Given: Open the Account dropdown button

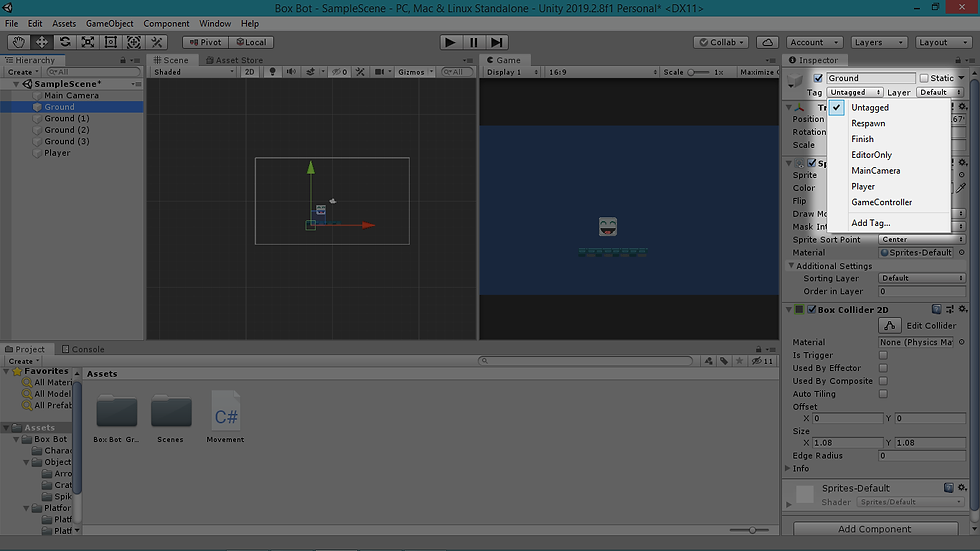Looking at the screenshot, I should pos(814,42).
